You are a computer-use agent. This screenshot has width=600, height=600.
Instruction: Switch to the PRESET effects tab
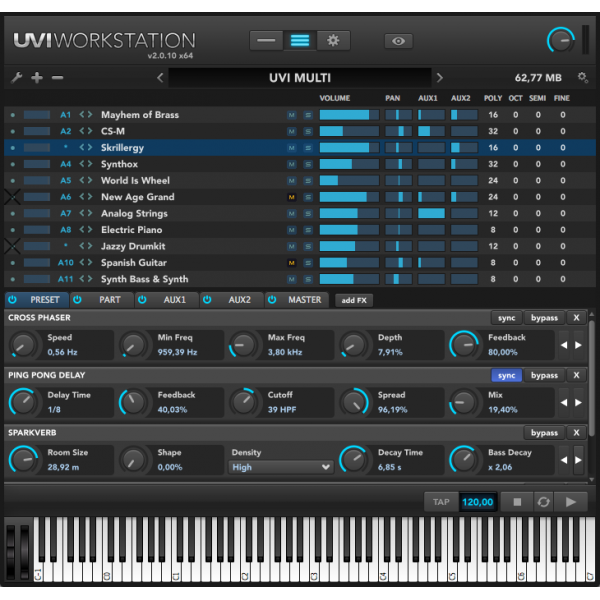pos(37,300)
